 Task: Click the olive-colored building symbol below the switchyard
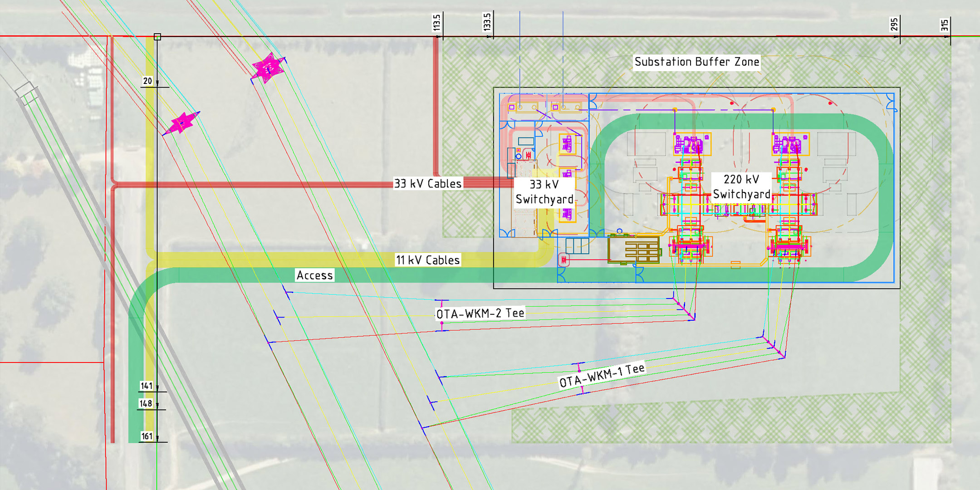pos(634,249)
